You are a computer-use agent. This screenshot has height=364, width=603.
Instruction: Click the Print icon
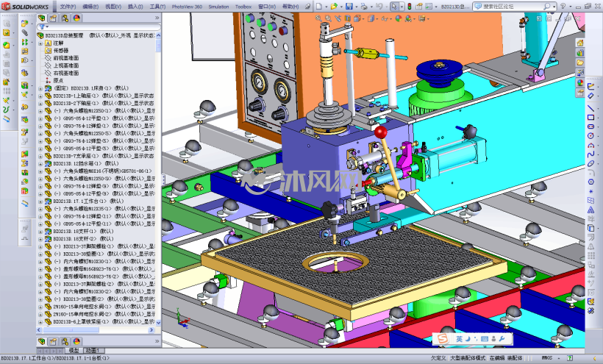364,7
